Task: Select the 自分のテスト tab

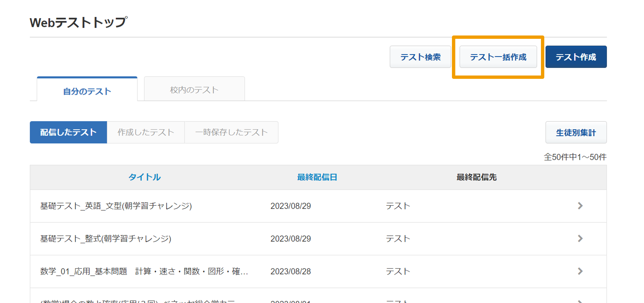Action: pyautogui.click(x=87, y=89)
